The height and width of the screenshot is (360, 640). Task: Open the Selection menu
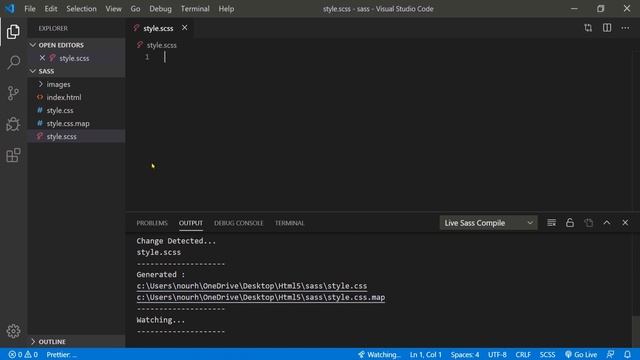(81, 9)
